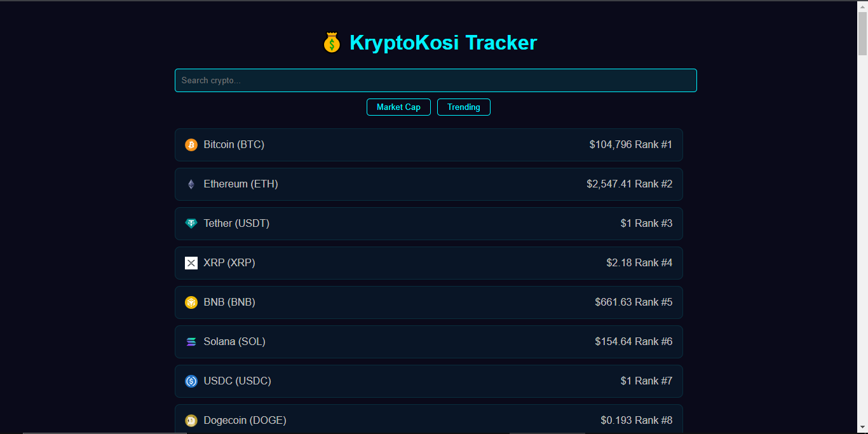Click the Market Cap button
Viewport: 868px width, 434px height.
point(398,107)
